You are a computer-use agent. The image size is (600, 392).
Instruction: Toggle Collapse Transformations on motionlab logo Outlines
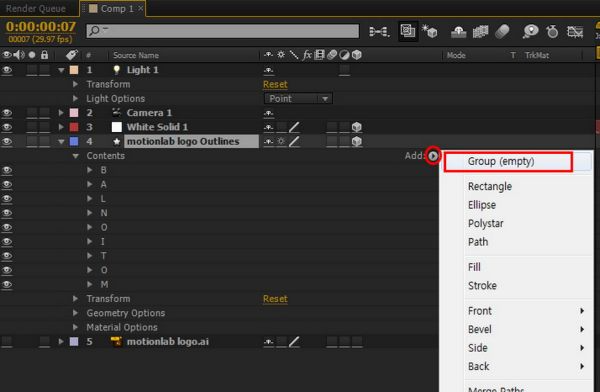click(x=281, y=142)
